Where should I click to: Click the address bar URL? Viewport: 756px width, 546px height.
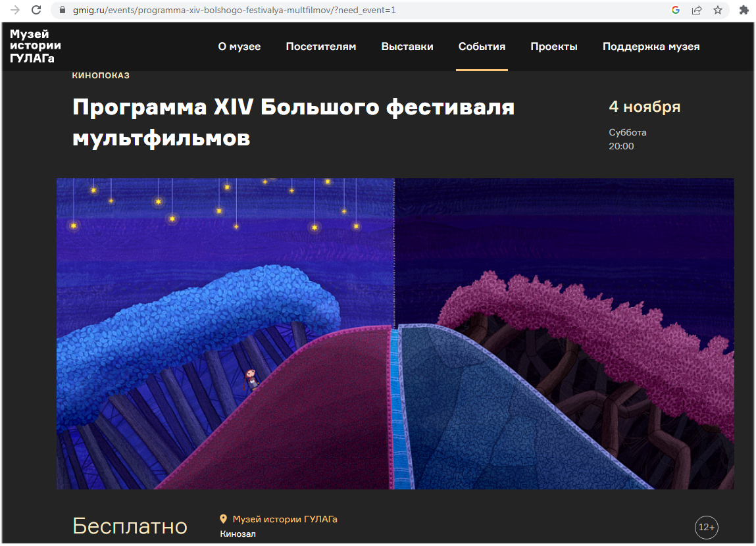tap(234, 10)
